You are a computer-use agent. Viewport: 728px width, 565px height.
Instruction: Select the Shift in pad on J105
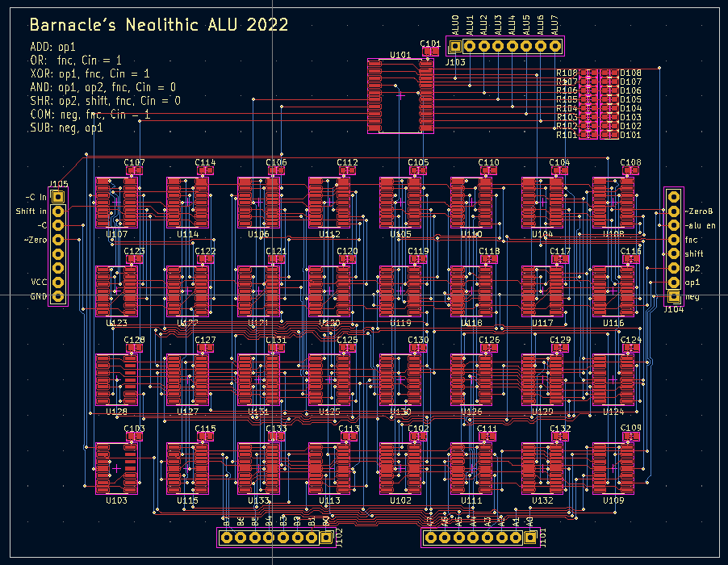click(58, 211)
